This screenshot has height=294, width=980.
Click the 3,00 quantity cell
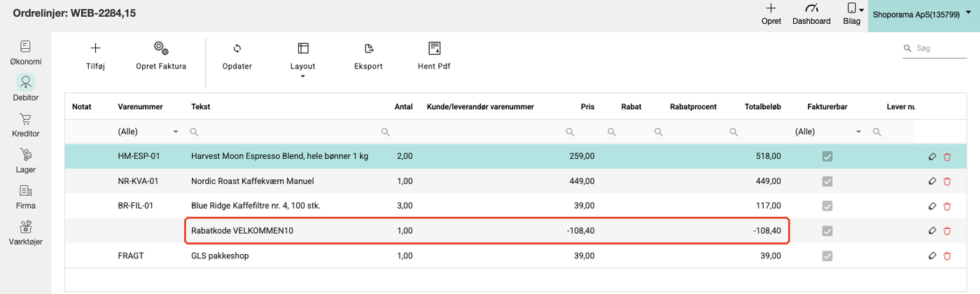pyautogui.click(x=405, y=206)
